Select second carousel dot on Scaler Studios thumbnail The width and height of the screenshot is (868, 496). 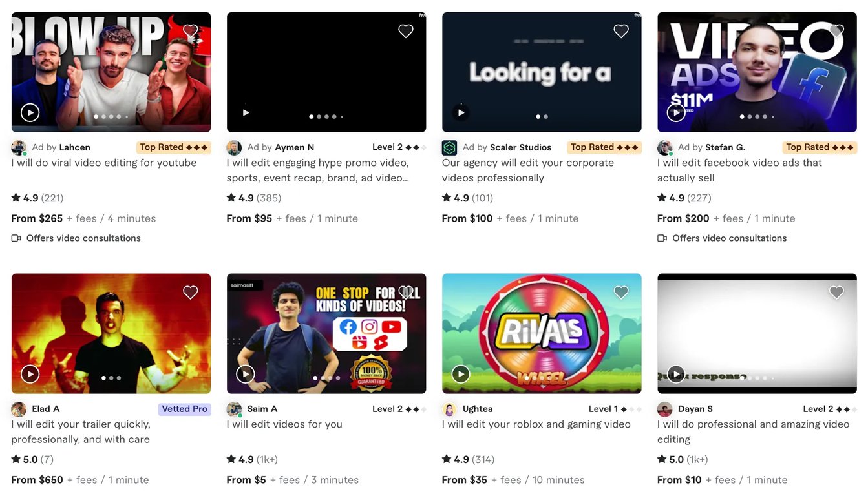546,117
